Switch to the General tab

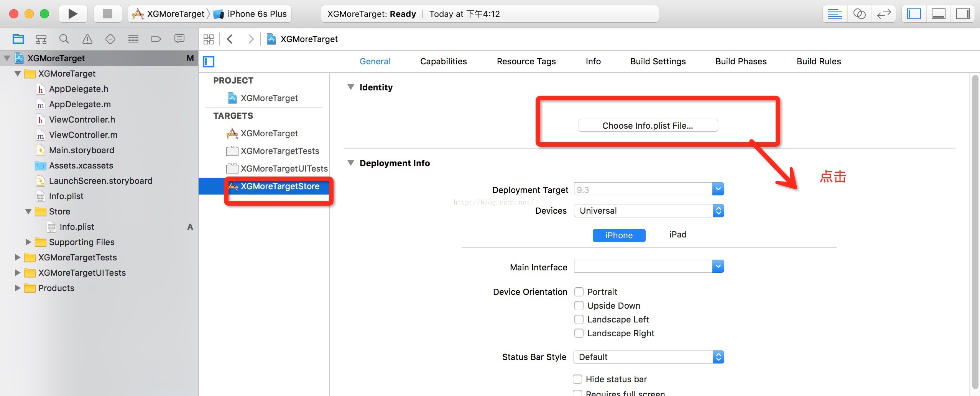click(x=375, y=61)
